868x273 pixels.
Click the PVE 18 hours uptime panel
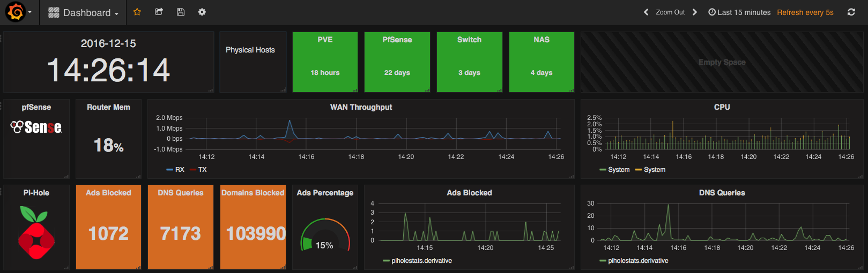[x=325, y=62]
